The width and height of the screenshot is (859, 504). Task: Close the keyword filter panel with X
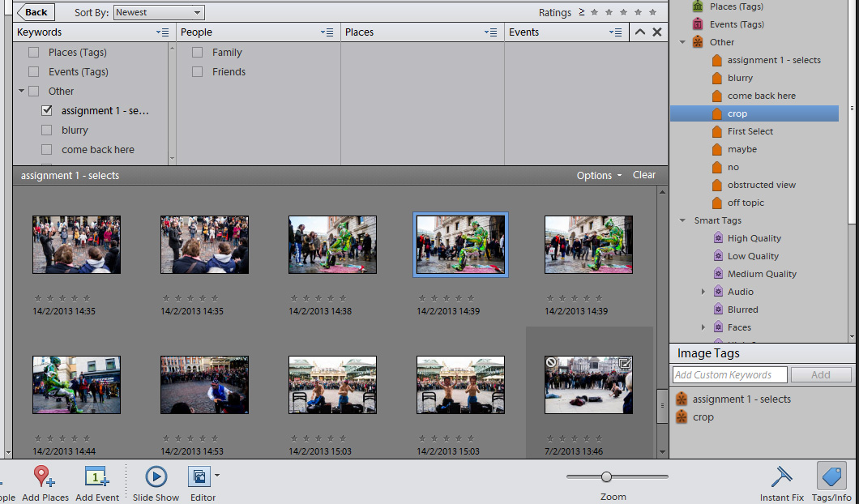[x=657, y=32]
